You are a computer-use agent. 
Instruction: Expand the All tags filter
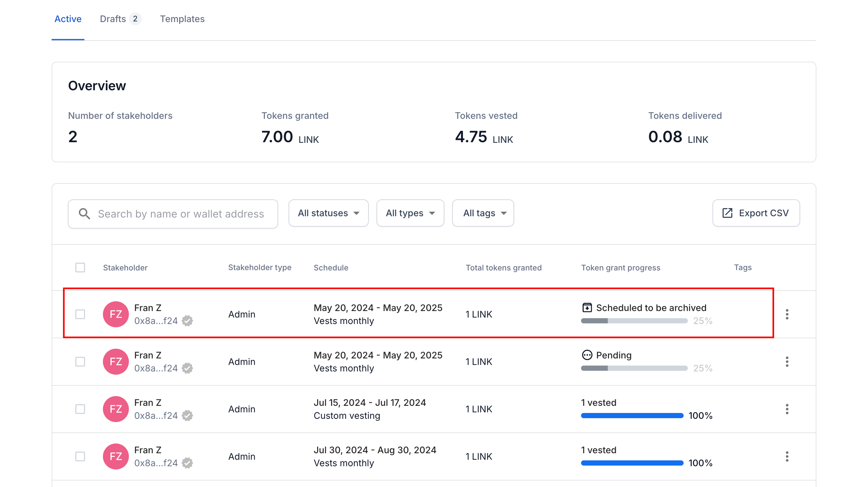tap(483, 213)
